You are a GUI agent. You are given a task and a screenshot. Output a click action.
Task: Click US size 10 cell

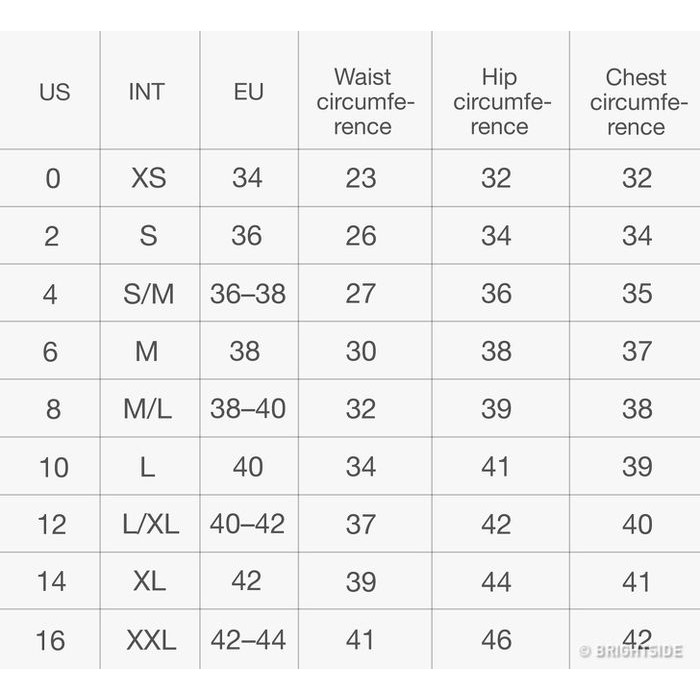[x=53, y=467]
